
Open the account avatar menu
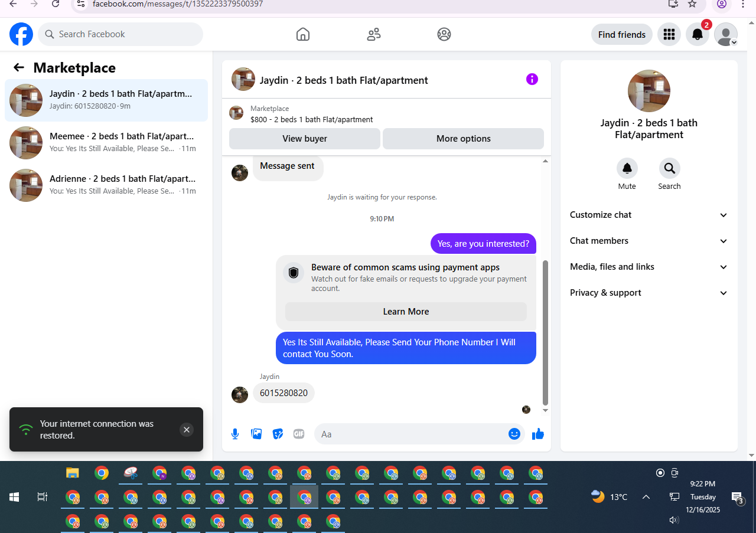(x=726, y=34)
